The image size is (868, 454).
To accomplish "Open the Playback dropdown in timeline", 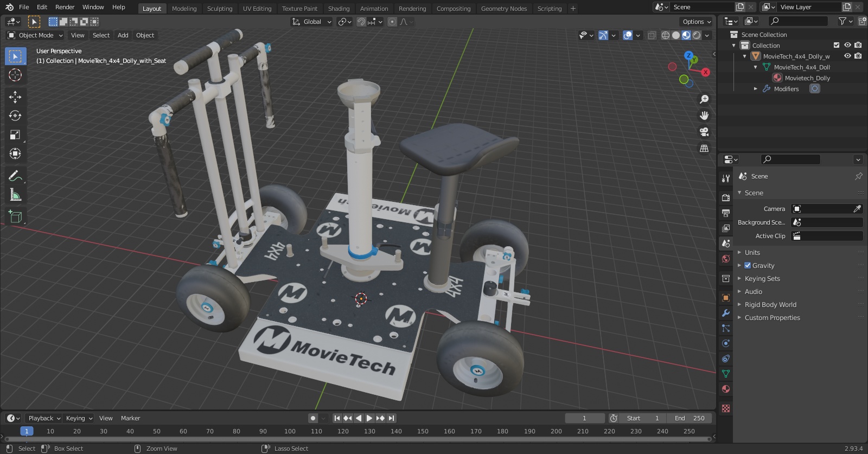I will (44, 418).
